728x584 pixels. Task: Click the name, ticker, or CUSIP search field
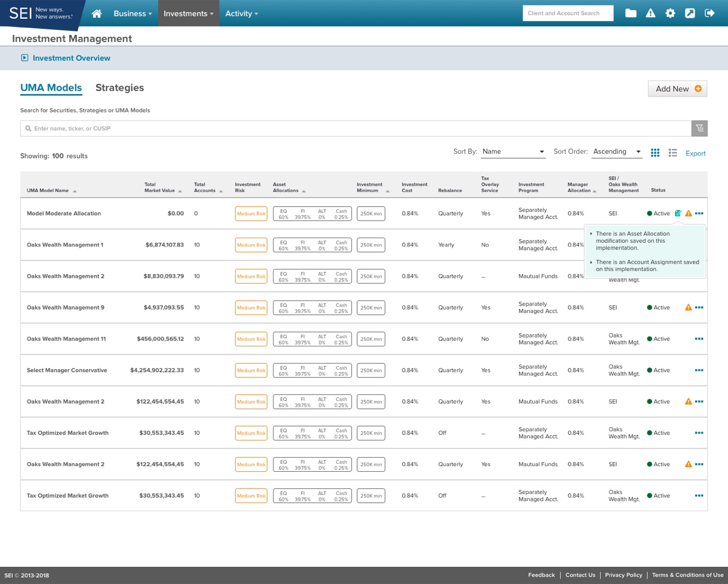tap(356, 128)
